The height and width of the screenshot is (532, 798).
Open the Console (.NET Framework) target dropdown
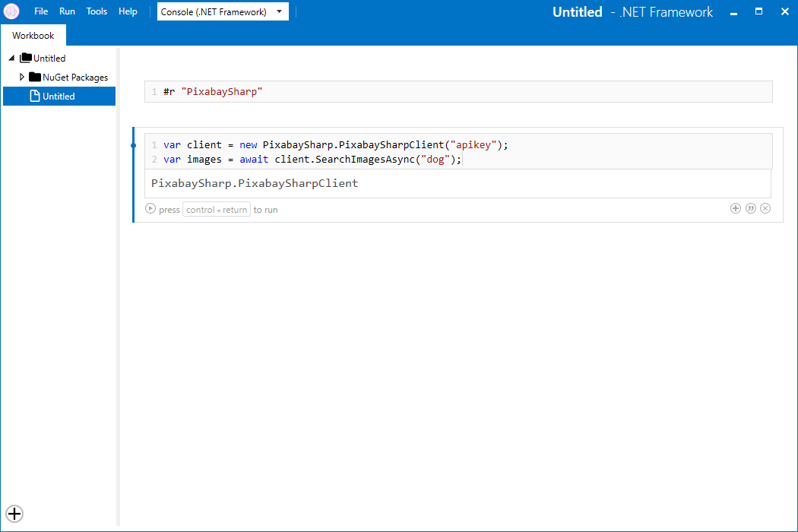223,11
